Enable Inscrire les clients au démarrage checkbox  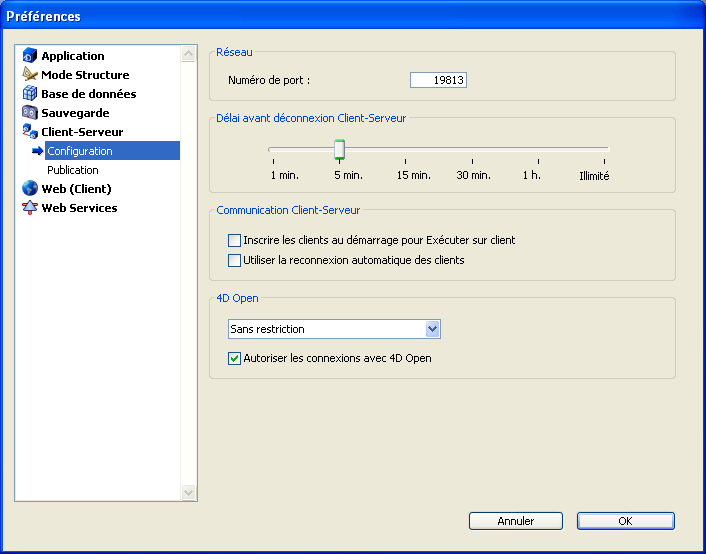tap(235, 241)
